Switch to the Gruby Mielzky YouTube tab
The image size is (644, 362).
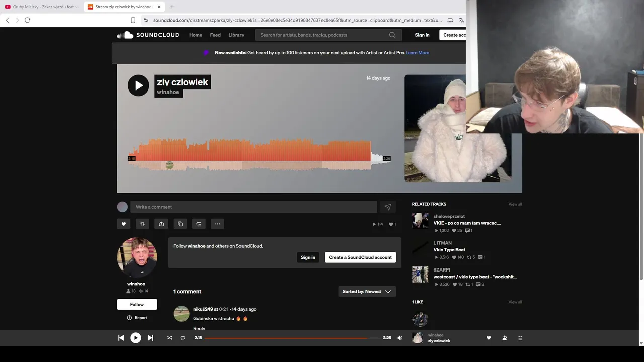[41, 7]
